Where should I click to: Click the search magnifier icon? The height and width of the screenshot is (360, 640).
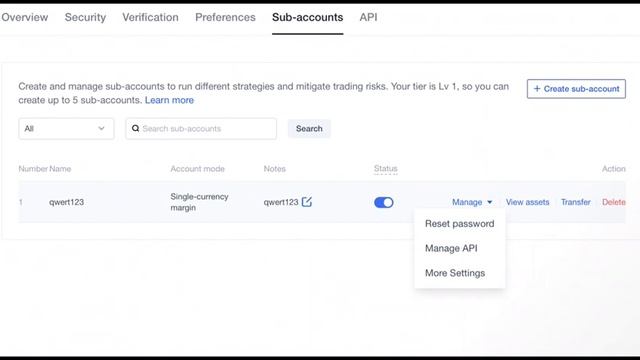[x=135, y=129]
